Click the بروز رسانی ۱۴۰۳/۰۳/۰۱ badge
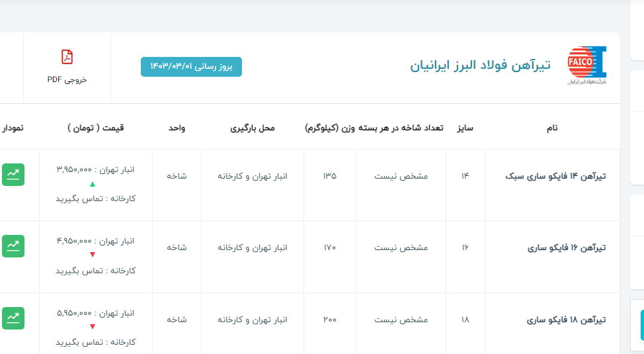 (x=191, y=67)
